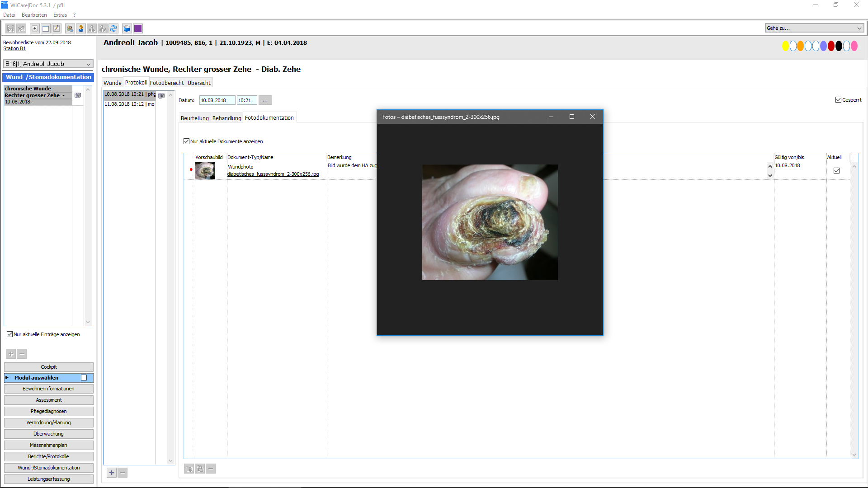Open the two-person residents group icon
868x488 pixels.
(70, 28)
